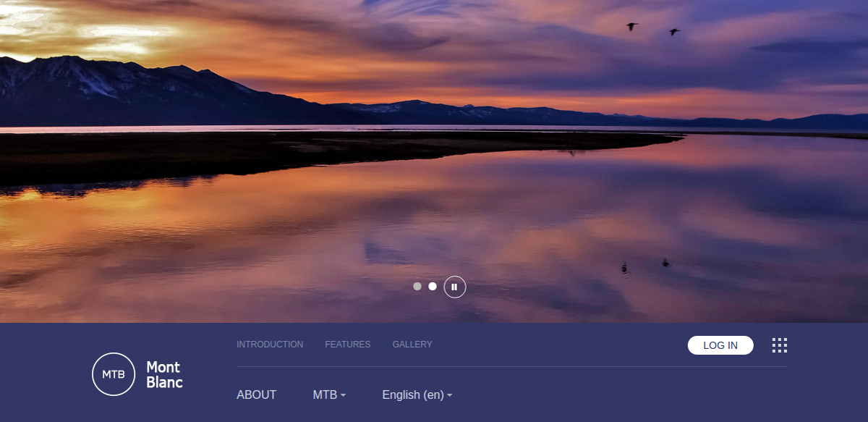The height and width of the screenshot is (422, 868).
Task: Click the active slide position indicator
Action: 433,287
